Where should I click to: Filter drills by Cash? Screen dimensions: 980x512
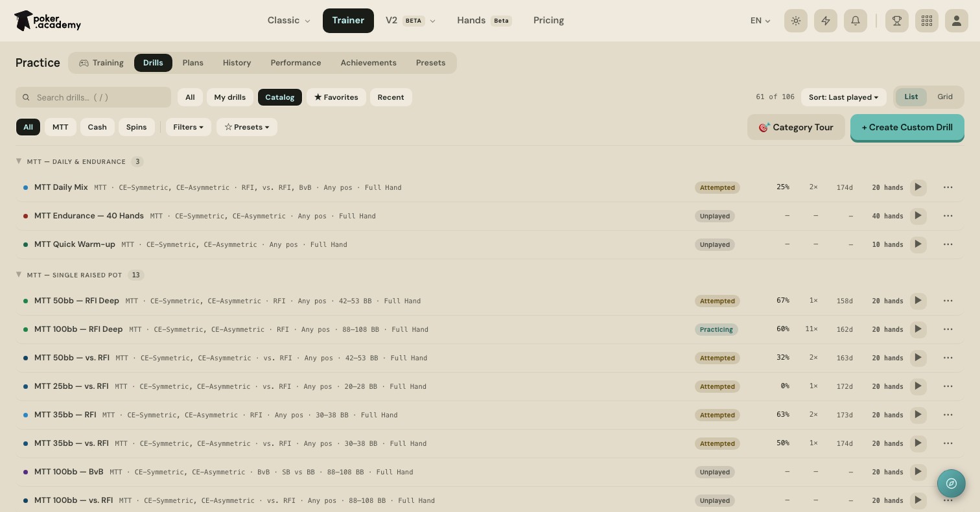97,127
